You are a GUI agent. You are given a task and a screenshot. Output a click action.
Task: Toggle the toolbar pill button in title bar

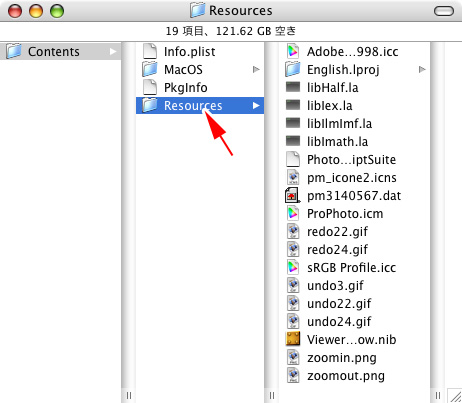pyautogui.click(x=444, y=11)
